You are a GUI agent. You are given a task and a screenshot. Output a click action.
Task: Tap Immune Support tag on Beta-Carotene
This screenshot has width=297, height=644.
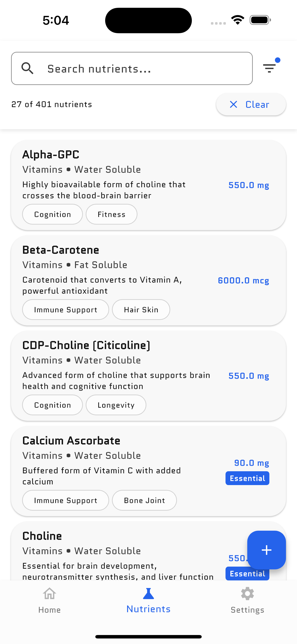(65, 310)
